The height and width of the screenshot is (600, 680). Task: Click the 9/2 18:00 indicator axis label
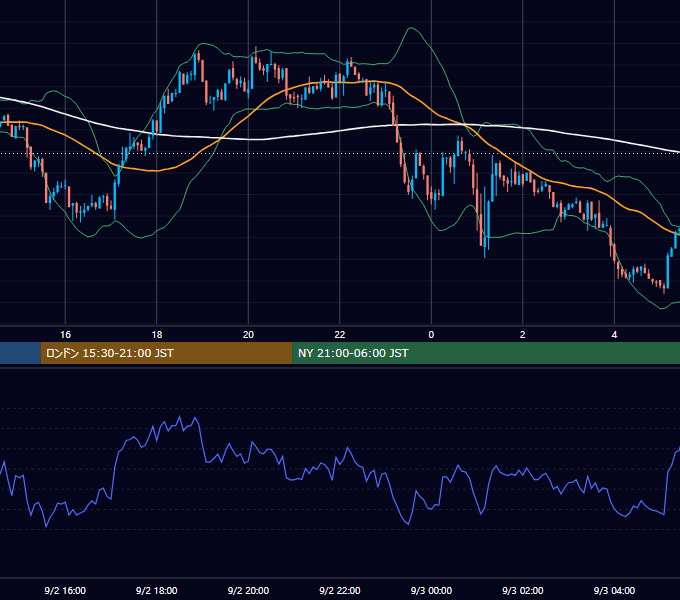[157, 590]
